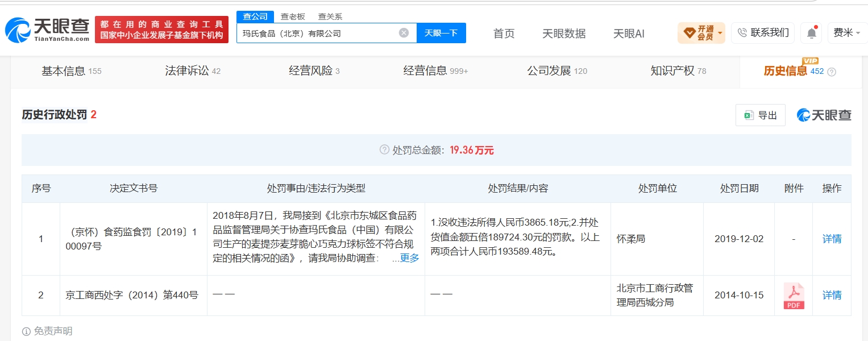Image resolution: width=868 pixels, height=341 pixels.
Task: View 详情 for the 2019-12-02 penalty
Action: 832,239
